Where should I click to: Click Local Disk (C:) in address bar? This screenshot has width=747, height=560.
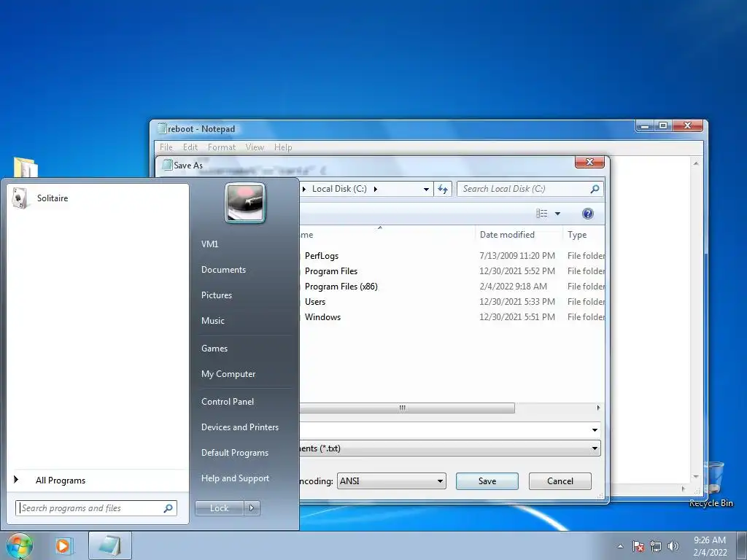(339, 189)
